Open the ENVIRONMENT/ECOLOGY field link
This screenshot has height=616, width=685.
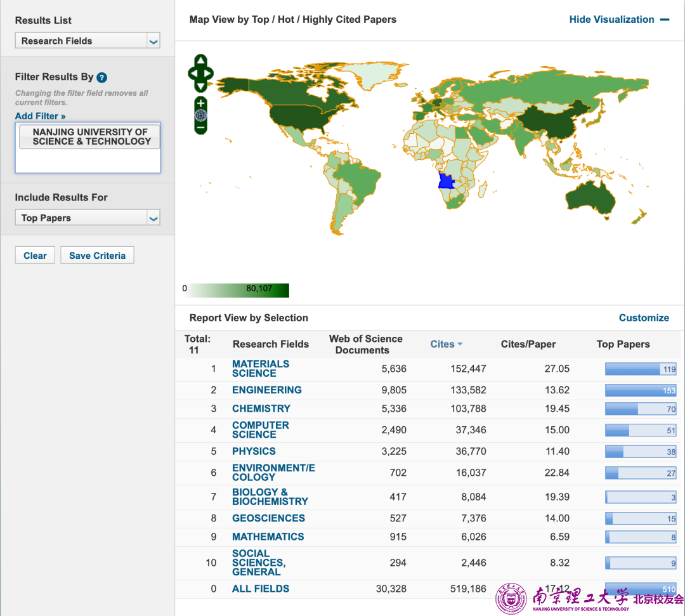click(273, 473)
